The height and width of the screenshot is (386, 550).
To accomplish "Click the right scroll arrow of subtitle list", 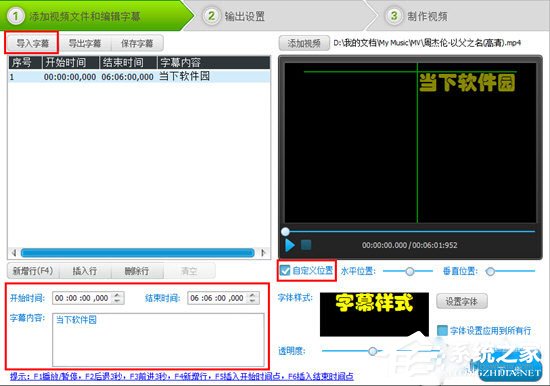I will (263, 253).
